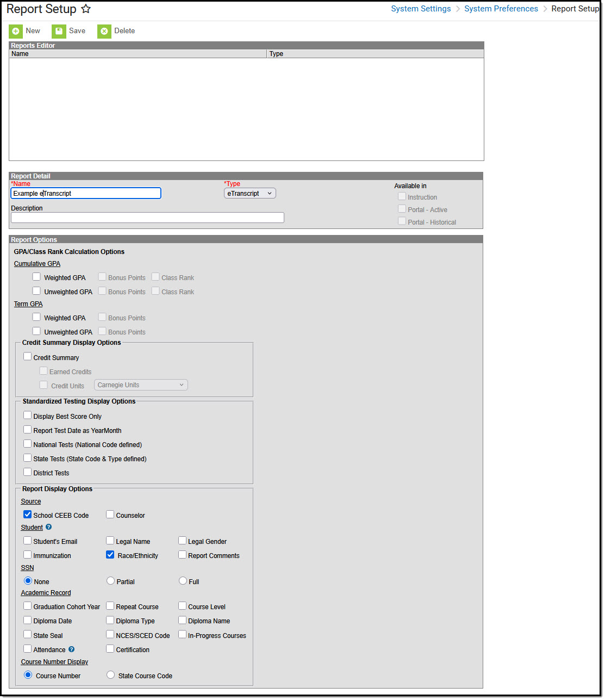Open the Carnegie Units dropdown
The width and height of the screenshot is (605, 700).
(x=140, y=385)
